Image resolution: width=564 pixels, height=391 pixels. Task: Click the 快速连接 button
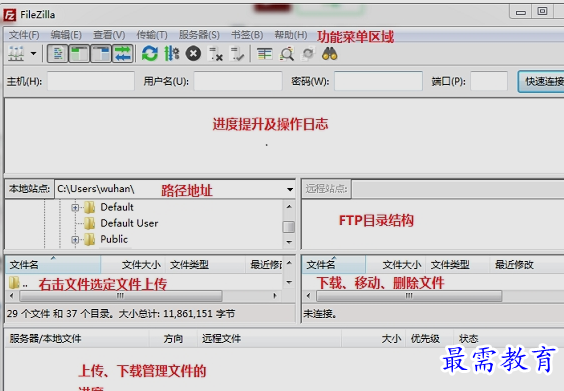(x=541, y=82)
